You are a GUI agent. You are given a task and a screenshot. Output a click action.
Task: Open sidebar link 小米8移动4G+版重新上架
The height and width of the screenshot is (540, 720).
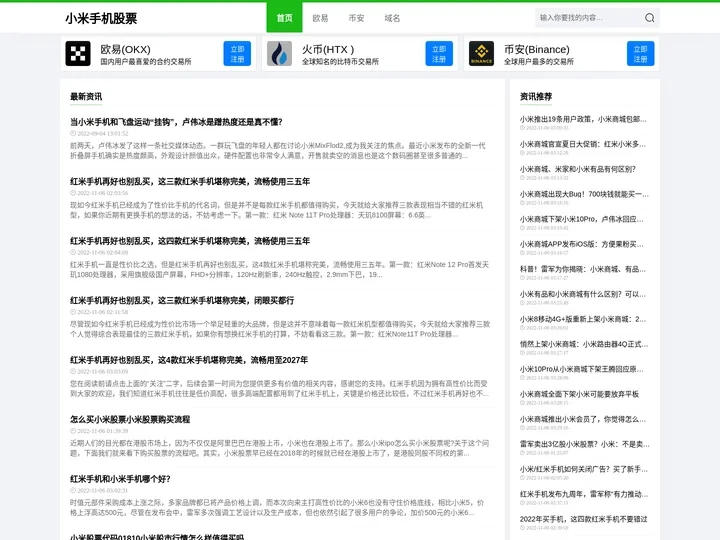pos(583,319)
